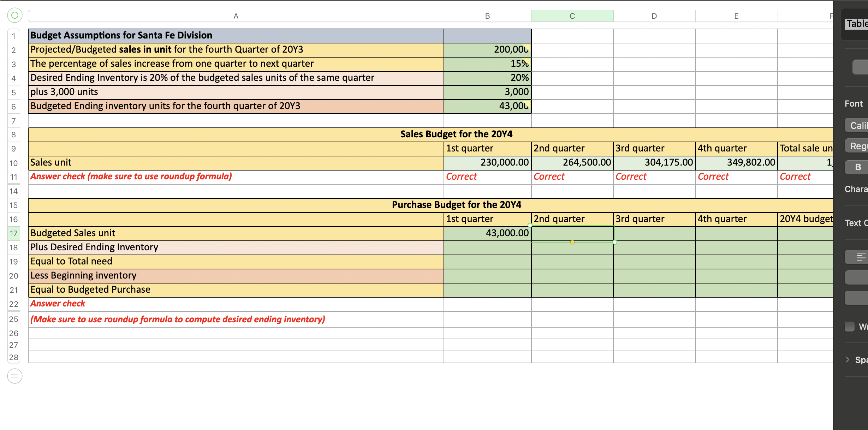Screen dimensions: 868x430
Task: Expand the Spacing section disclosure arrow
Action: coord(847,359)
